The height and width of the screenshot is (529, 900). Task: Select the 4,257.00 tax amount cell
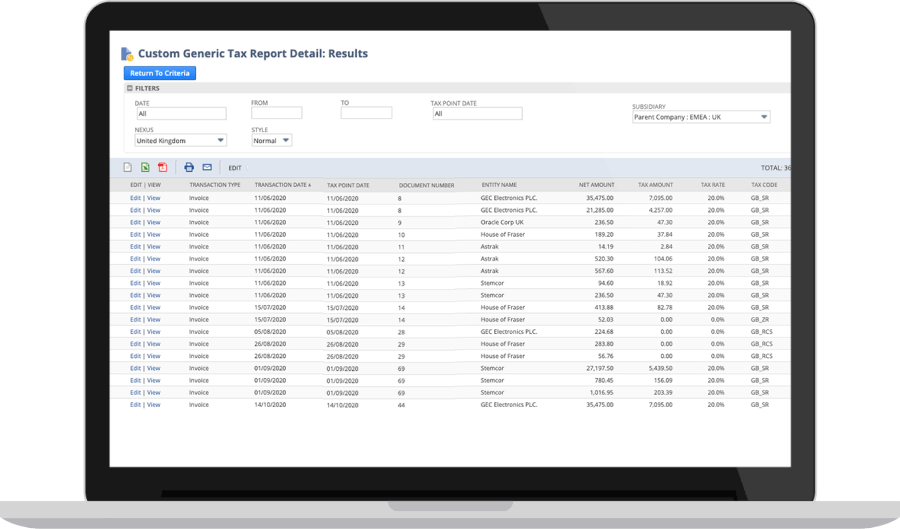coord(661,211)
